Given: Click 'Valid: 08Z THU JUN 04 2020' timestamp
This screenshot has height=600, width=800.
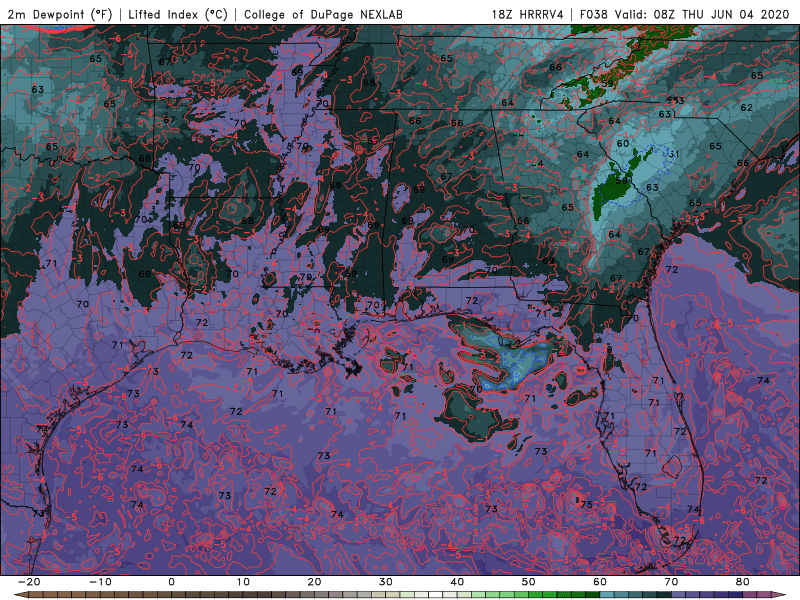Looking at the screenshot, I should coord(702,14).
